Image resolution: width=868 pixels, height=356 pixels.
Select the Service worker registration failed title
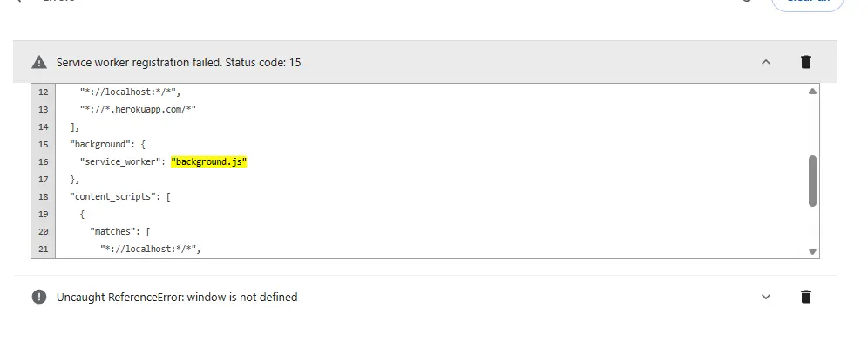tap(179, 62)
